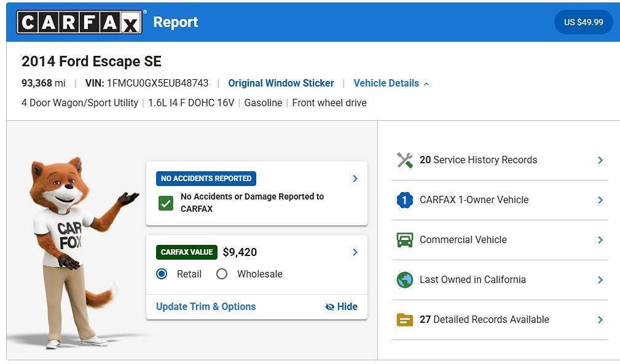620x364 pixels.
Task: Click Commercial Vehicle row text
Action: (x=463, y=239)
